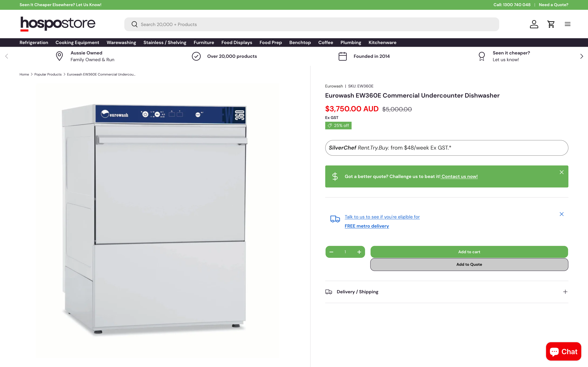This screenshot has height=367, width=588.
Task: Click the Add to cart button
Action: pyautogui.click(x=469, y=252)
